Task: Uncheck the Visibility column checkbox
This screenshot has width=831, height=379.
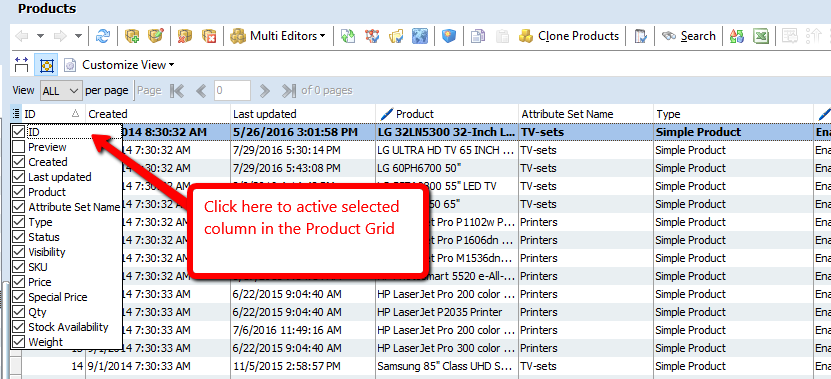Action: [19, 252]
